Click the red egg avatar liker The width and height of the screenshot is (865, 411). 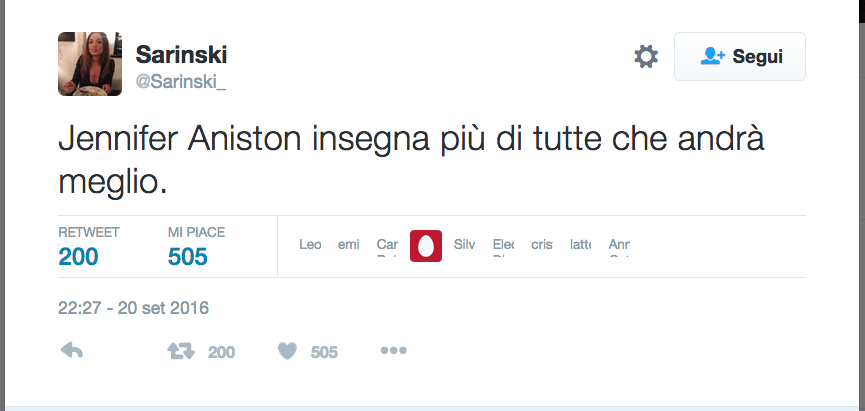426,245
